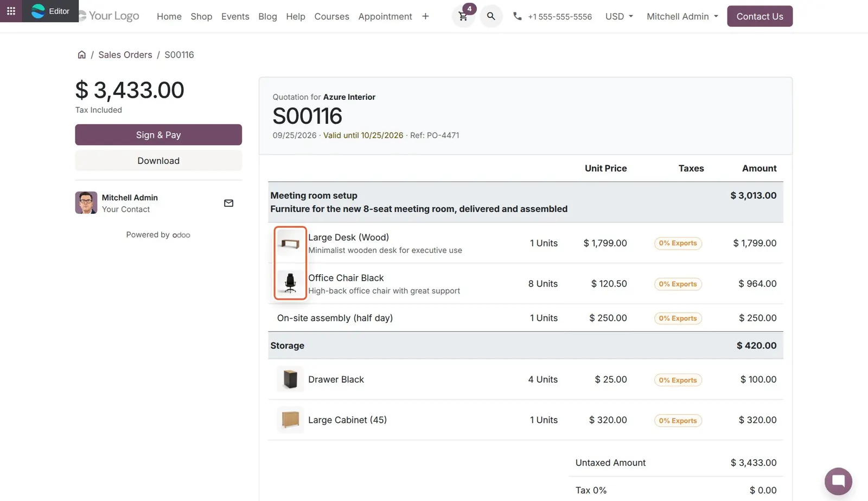
Task: Click the Amount column header
Action: 759,168
